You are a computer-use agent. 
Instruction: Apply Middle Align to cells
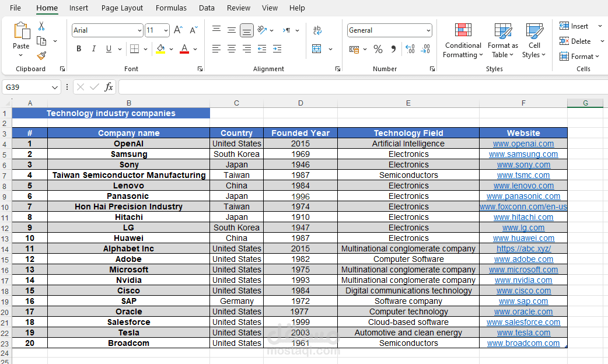click(x=232, y=30)
